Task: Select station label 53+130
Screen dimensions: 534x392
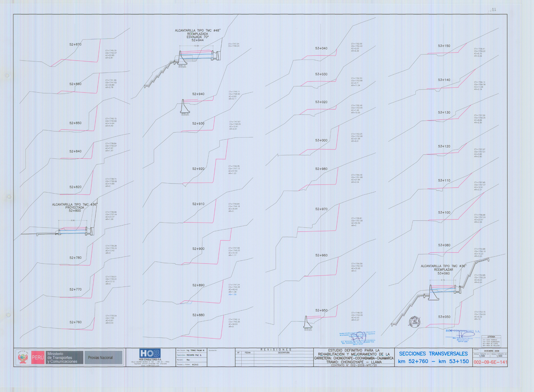Action: 444,113
